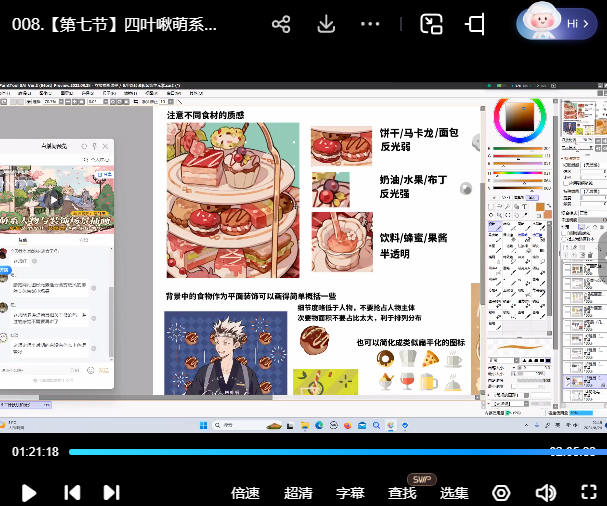Viewport: 607px width, 506px height.
Task: Expand the 选集 episode list
Action: [x=454, y=493]
